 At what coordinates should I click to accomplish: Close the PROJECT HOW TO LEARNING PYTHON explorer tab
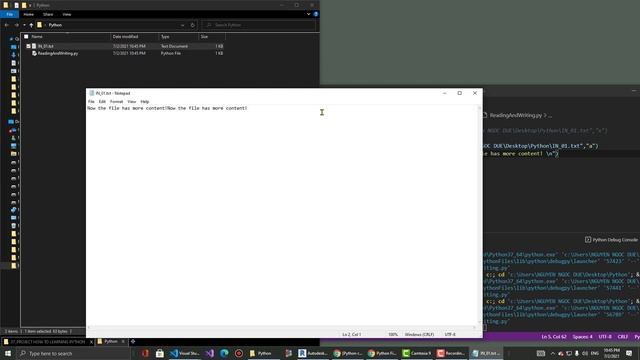click(x=91, y=342)
